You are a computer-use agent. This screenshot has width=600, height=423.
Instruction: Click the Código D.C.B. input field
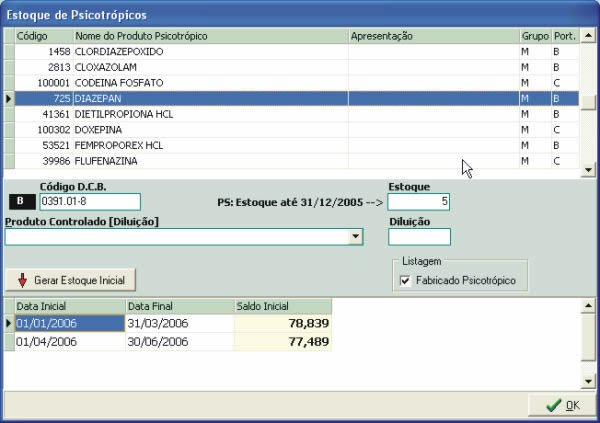point(90,202)
